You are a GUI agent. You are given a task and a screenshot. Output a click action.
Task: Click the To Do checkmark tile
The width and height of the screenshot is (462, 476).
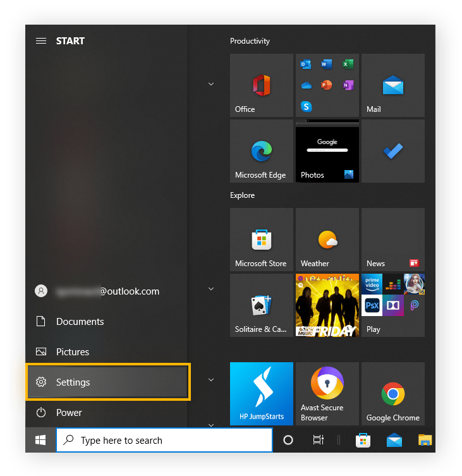coord(392,151)
